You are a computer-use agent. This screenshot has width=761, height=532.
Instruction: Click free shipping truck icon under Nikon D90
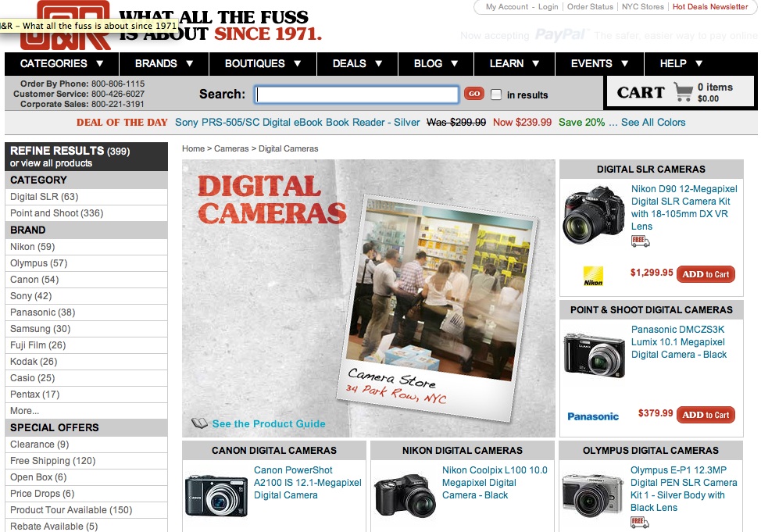point(640,241)
